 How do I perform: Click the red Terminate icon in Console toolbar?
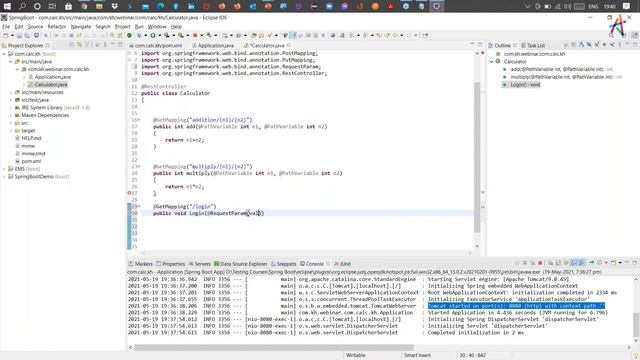[540, 263]
